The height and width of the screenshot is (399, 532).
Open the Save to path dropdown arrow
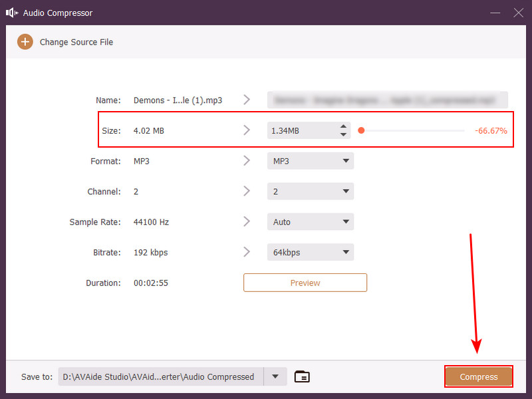275,376
